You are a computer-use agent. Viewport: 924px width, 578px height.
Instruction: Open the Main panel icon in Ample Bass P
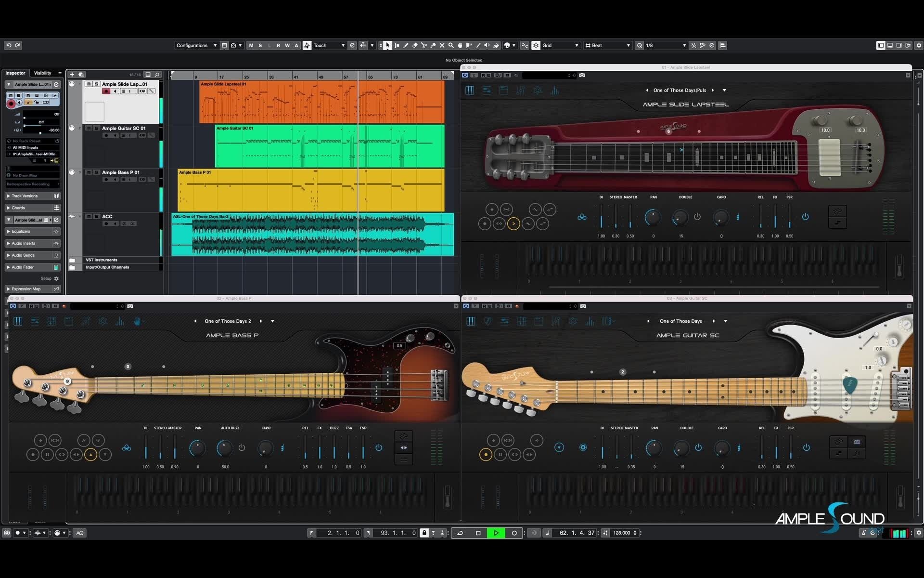pyautogui.click(x=18, y=321)
